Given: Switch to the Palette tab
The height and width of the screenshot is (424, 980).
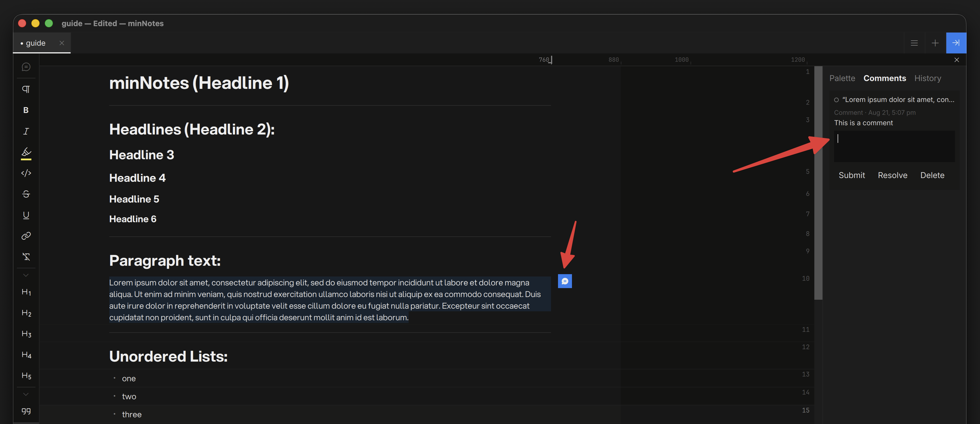Looking at the screenshot, I should coord(842,78).
